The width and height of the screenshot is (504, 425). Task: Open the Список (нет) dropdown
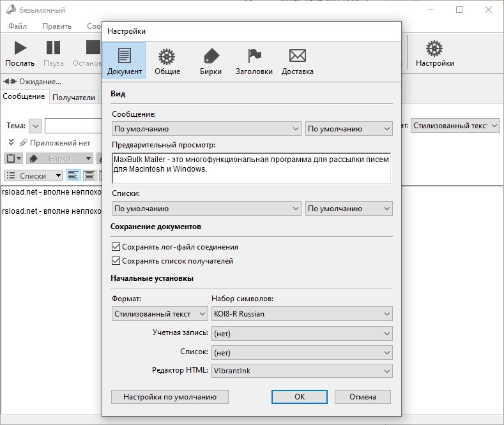coord(302,353)
